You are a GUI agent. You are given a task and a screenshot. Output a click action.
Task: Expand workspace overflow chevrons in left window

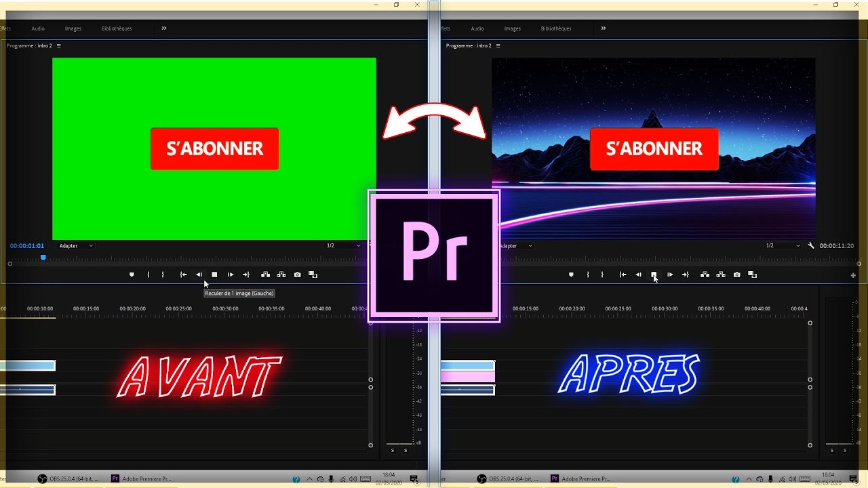click(x=164, y=28)
